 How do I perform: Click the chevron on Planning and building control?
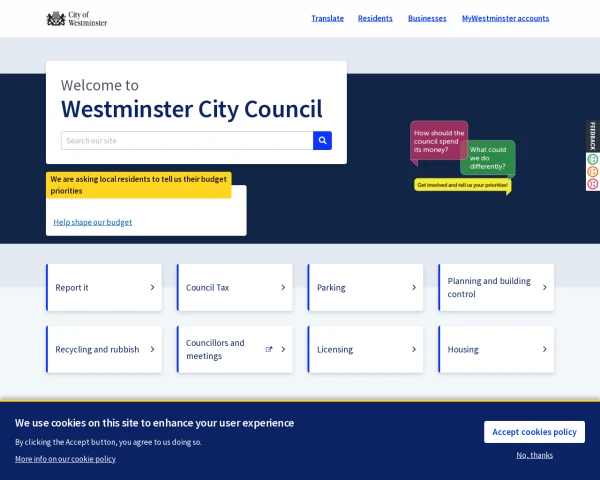pos(545,287)
